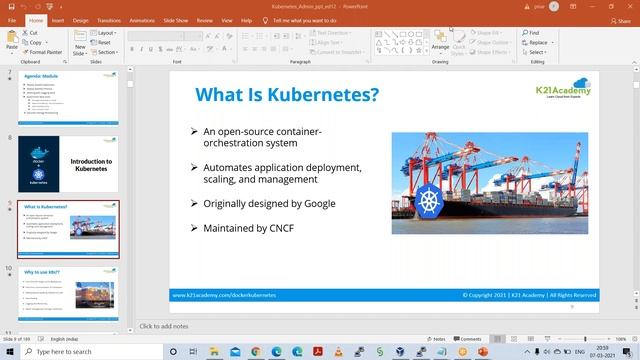Click the Save icon in the title bar
Screen dimensions: 640x360
click(x=11, y=7)
